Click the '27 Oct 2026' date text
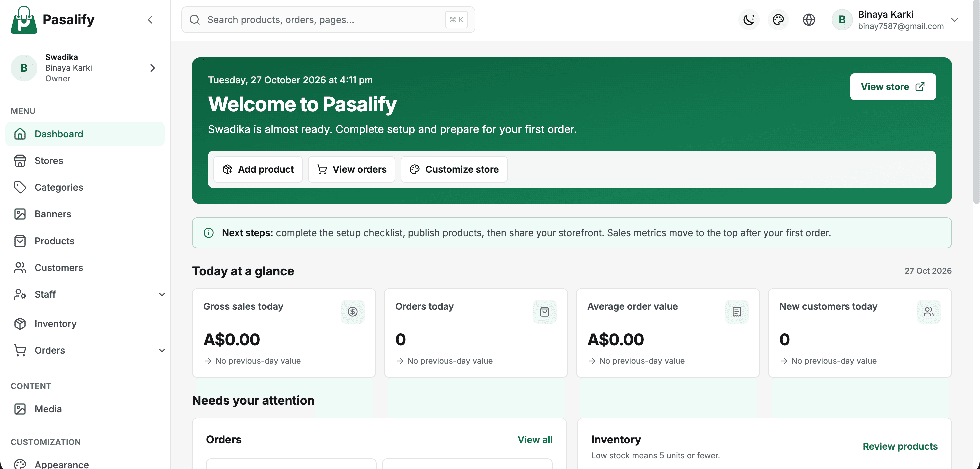The width and height of the screenshot is (980, 469). click(928, 271)
